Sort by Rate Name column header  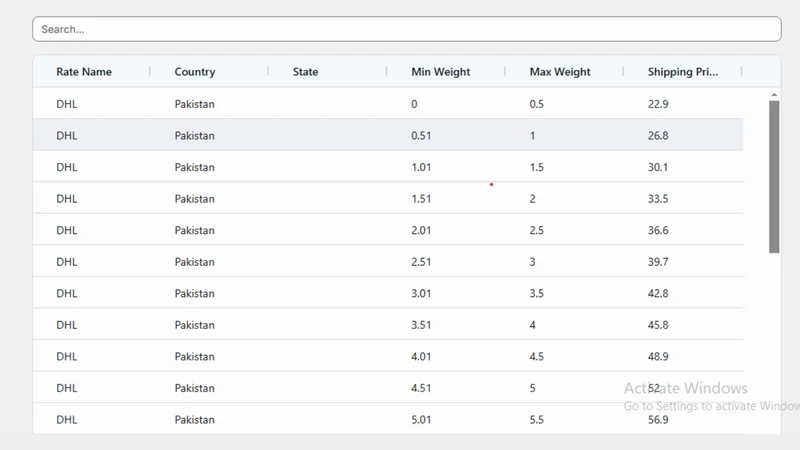pyautogui.click(x=84, y=72)
